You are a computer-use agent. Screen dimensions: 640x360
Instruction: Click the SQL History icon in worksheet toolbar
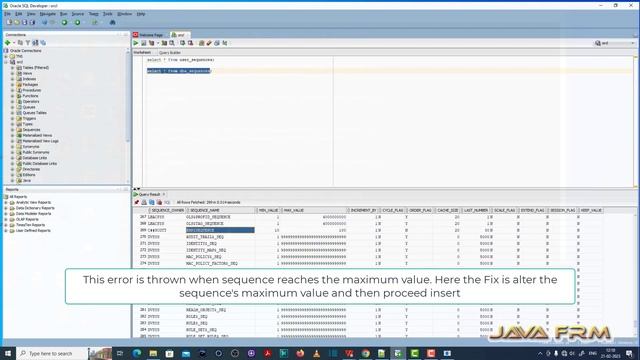coord(217,43)
